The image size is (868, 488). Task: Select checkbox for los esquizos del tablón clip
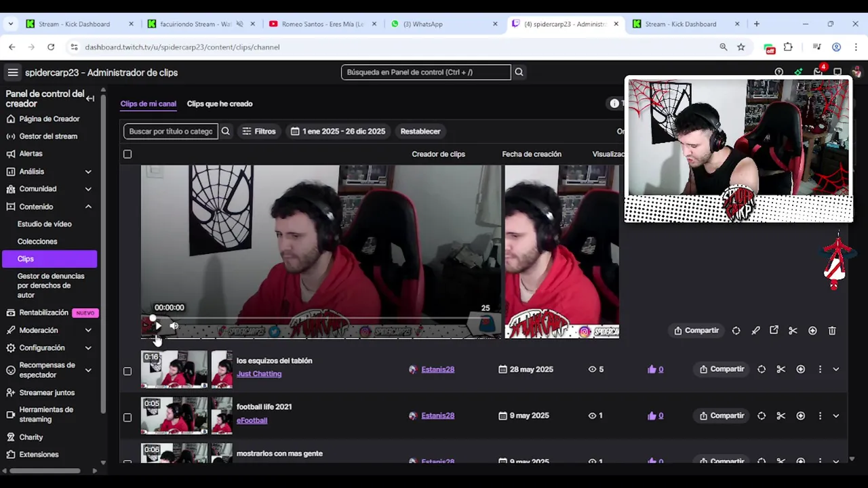click(127, 371)
